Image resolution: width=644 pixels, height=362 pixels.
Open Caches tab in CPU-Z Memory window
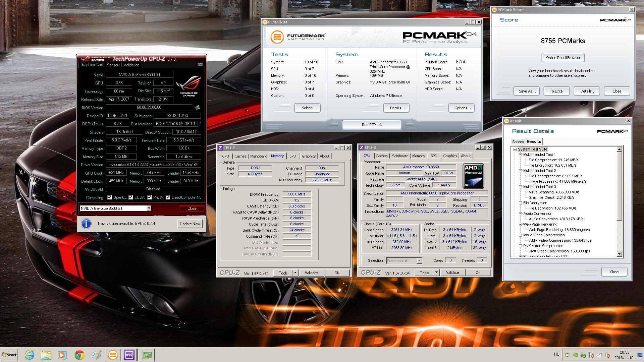240,156
